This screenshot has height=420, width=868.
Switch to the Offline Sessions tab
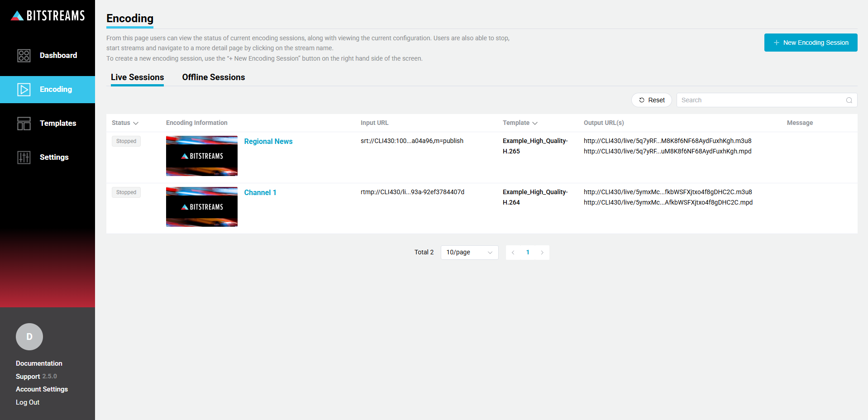pyautogui.click(x=213, y=77)
